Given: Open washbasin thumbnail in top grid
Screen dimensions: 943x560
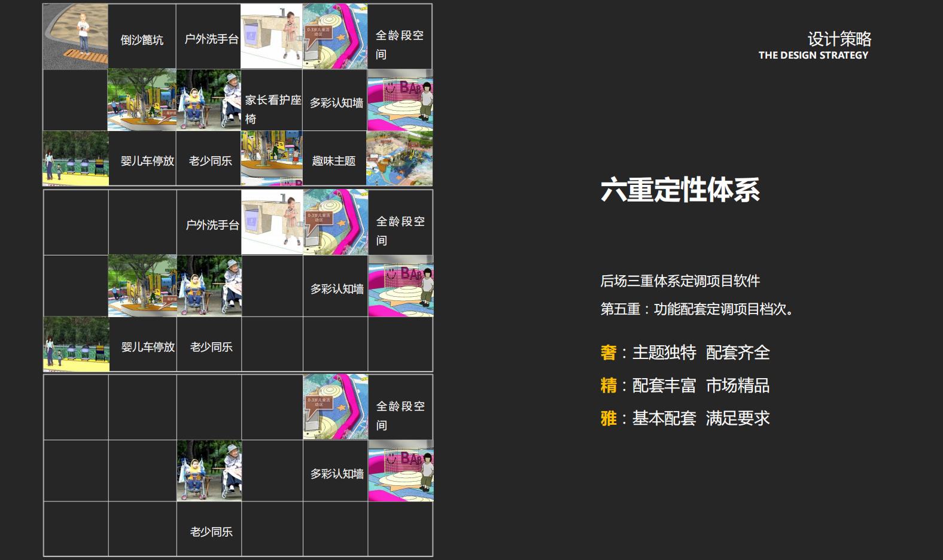Looking at the screenshot, I should (272, 36).
